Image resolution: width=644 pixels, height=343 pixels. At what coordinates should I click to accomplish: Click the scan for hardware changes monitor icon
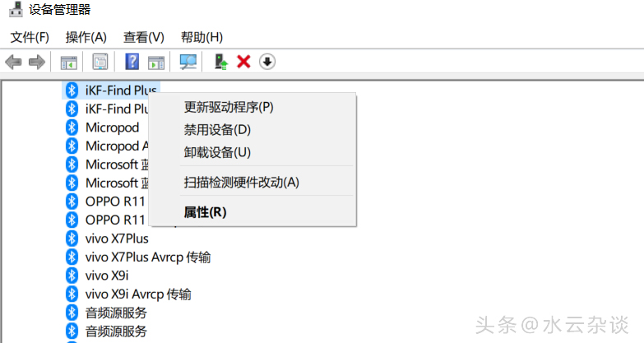[x=188, y=62]
